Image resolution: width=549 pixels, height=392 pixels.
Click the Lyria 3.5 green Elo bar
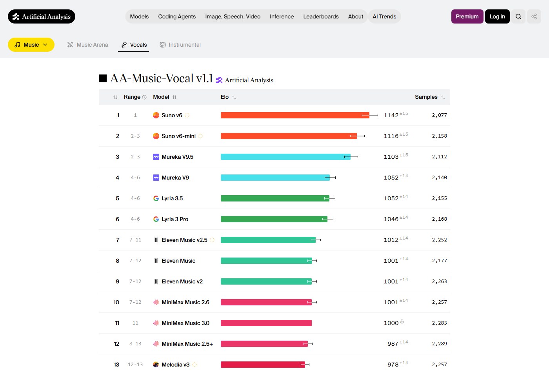(x=275, y=198)
